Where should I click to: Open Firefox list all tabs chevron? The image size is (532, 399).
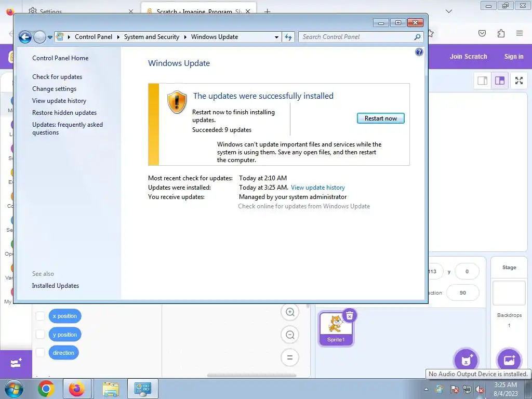(x=449, y=11)
